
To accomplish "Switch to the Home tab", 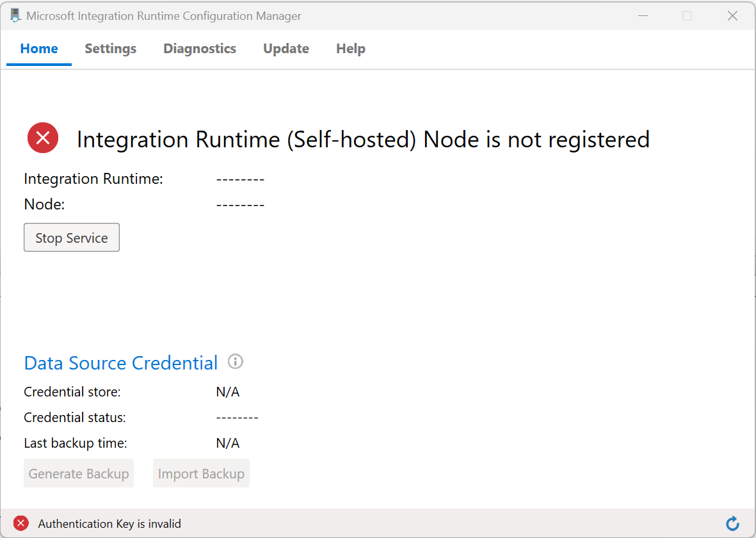I will pos(39,49).
